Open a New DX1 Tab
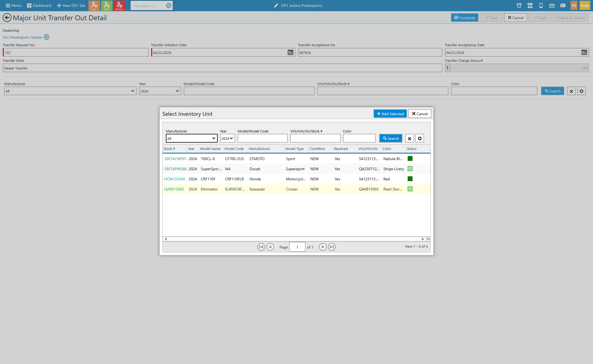Image resolution: width=593 pixels, height=364 pixels. [71, 5]
